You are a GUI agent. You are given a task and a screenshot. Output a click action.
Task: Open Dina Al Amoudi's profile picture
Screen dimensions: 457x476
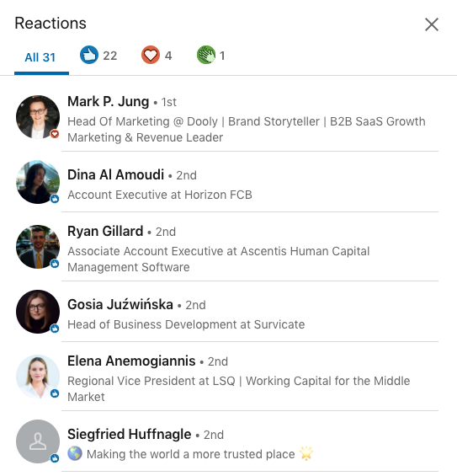(x=38, y=182)
